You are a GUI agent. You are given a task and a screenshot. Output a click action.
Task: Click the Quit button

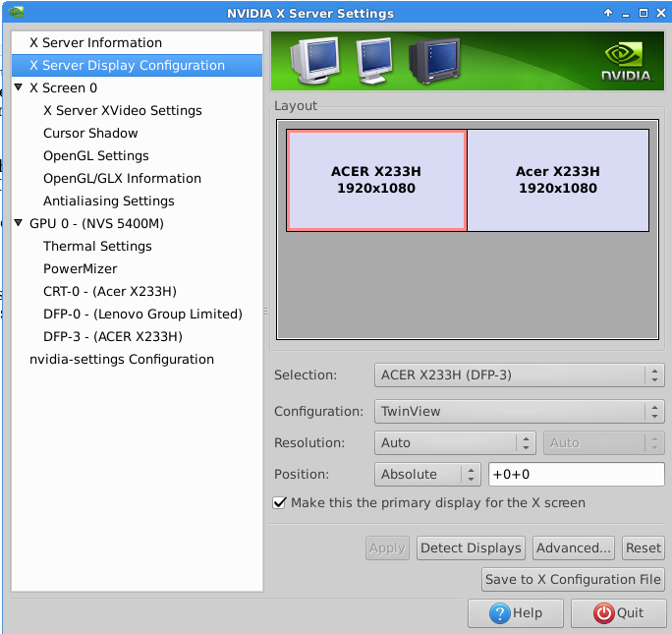[618, 613]
